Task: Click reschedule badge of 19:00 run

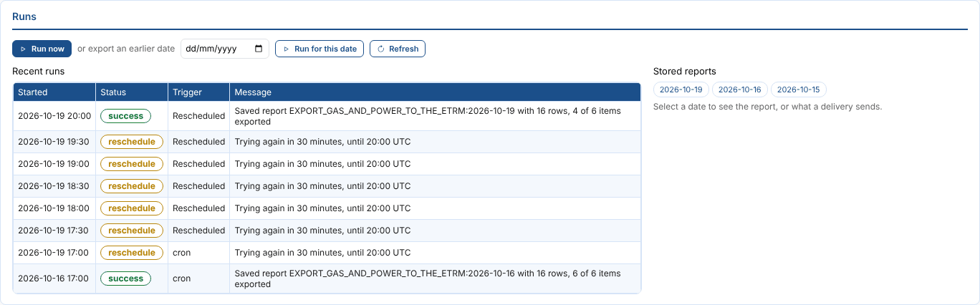Action: coord(132,164)
